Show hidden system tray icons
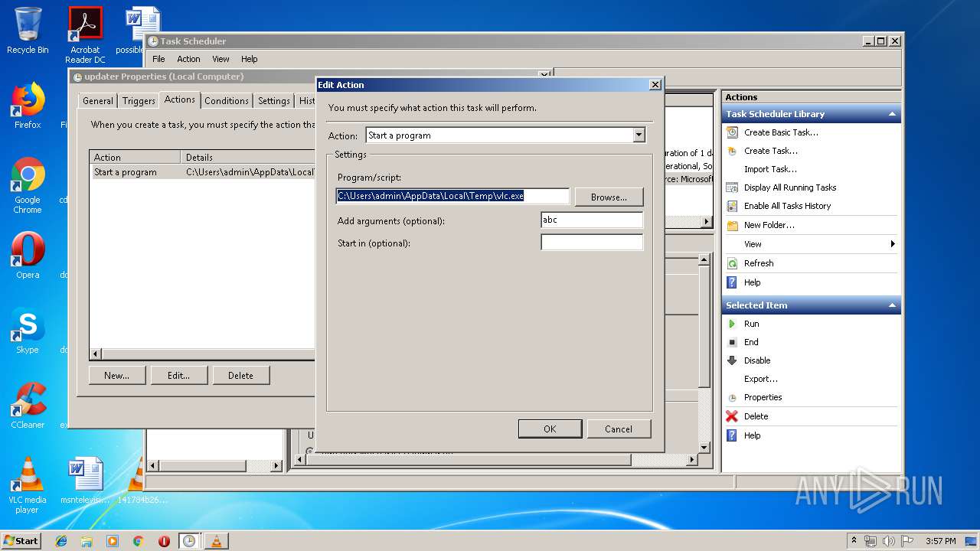 click(854, 541)
